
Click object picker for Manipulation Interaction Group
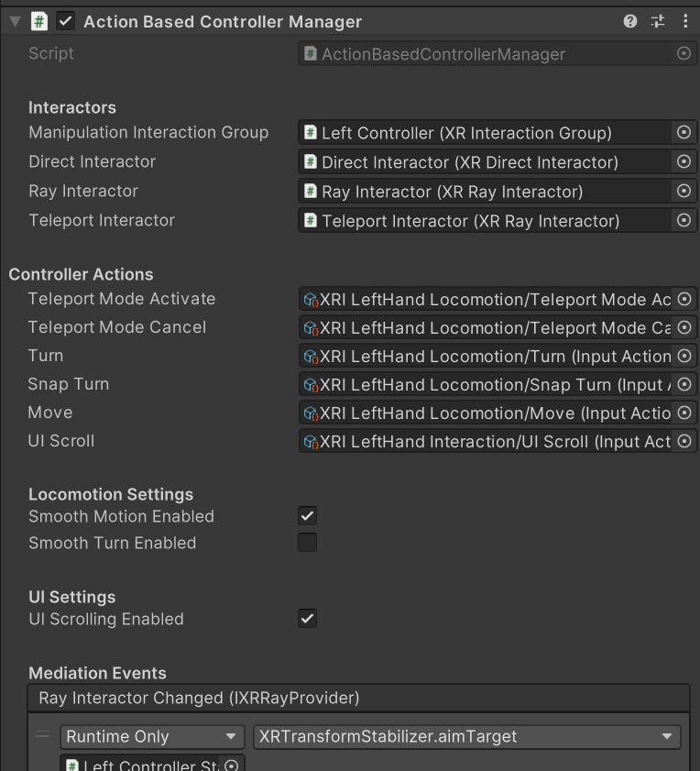point(684,133)
